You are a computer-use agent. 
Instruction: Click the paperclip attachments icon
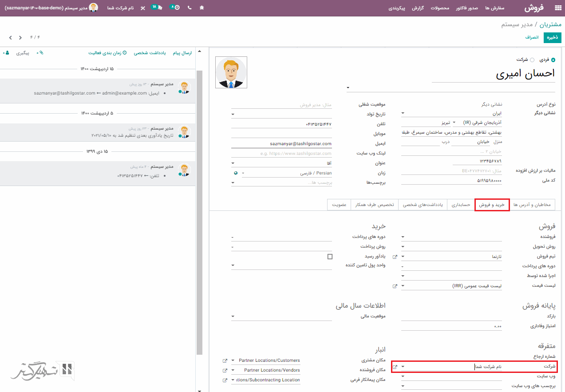(40, 53)
